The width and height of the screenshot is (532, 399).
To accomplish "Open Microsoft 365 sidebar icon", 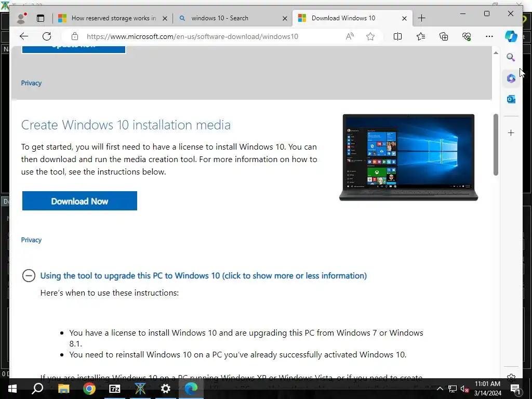I will 511,78.
